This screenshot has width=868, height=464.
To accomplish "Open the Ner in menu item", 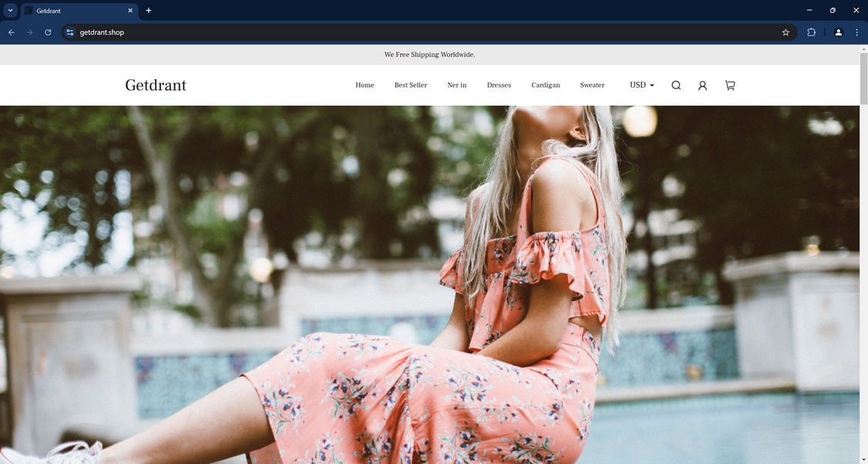I will click(x=456, y=86).
